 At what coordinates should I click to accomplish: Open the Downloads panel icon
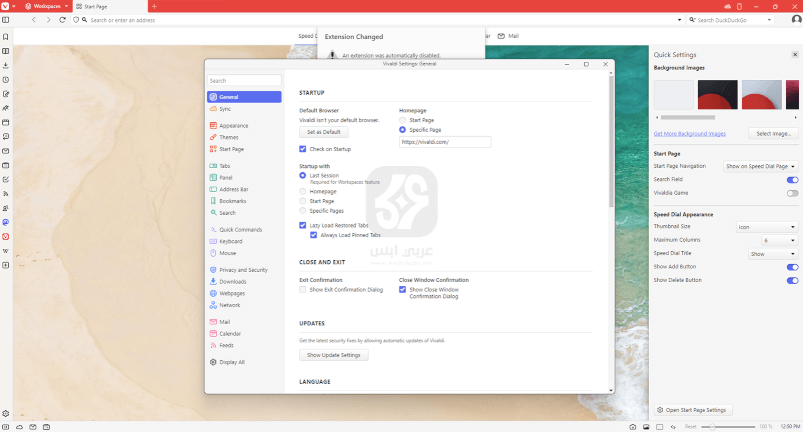(x=6, y=66)
